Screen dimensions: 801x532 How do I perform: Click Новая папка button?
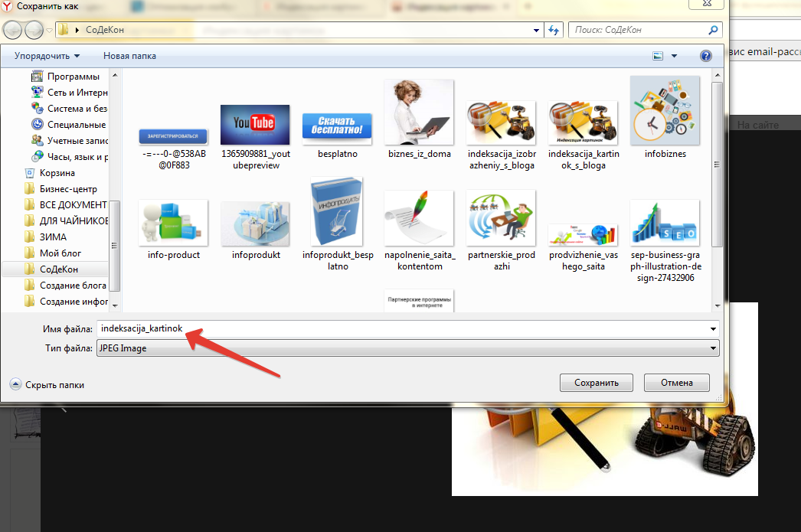point(129,56)
